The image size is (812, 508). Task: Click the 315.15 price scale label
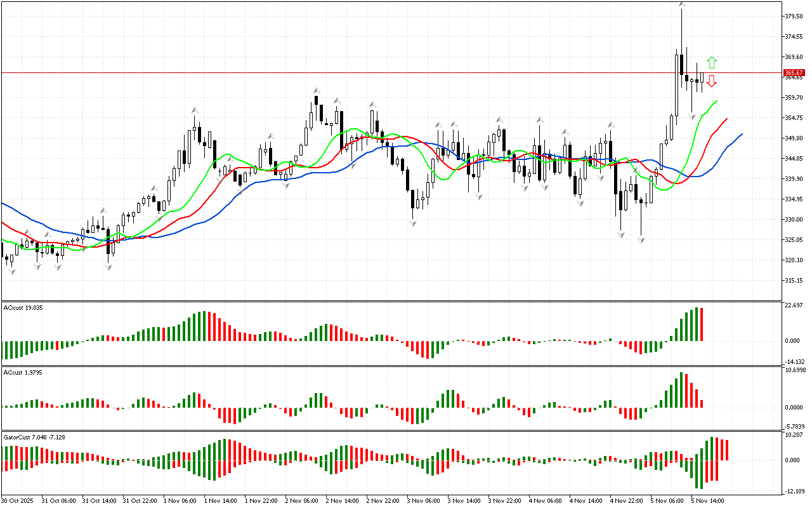tap(794, 281)
